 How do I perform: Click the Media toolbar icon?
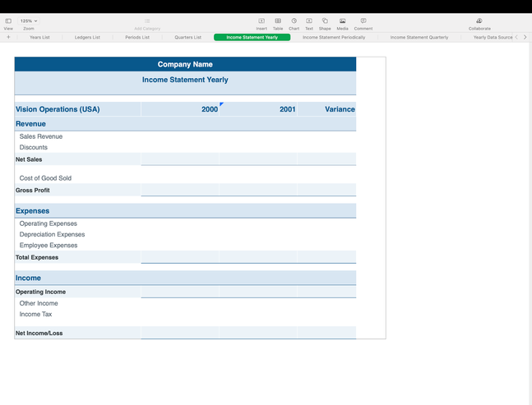coord(342,21)
